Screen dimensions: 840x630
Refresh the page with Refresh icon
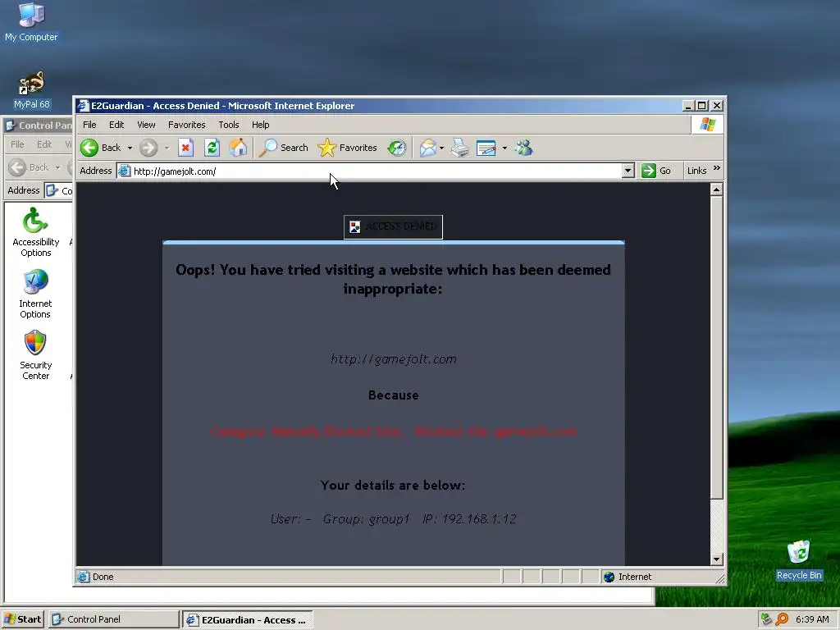click(x=212, y=148)
